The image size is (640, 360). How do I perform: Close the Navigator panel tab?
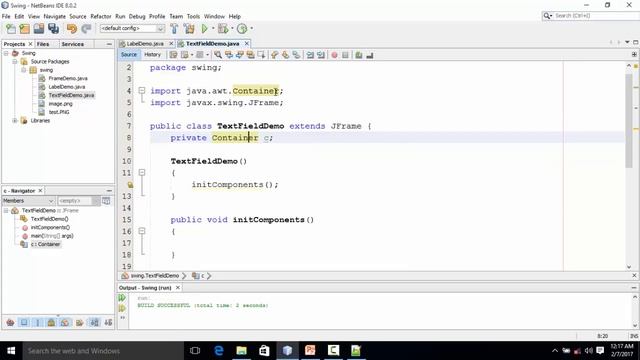point(40,191)
